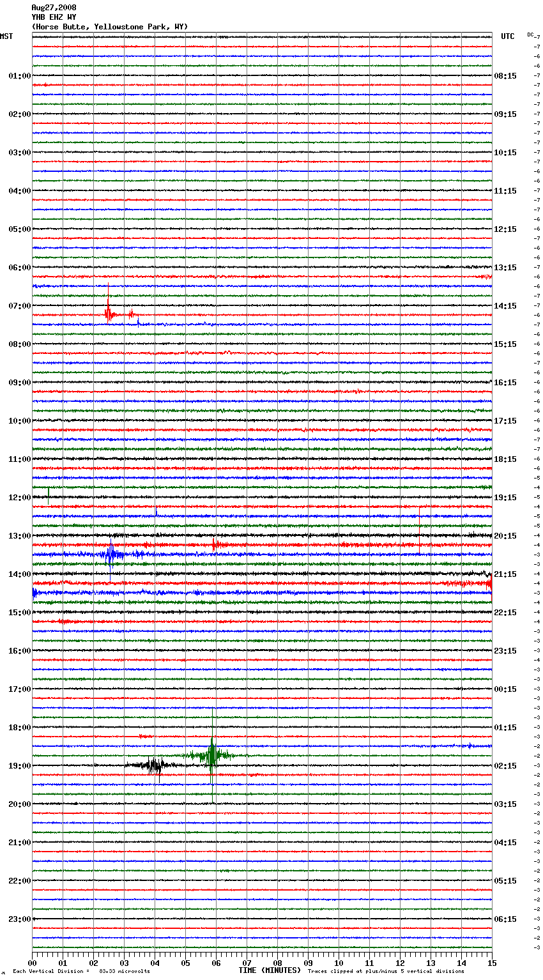Select the 02:00 MST hour label
The image size is (543, 980).
20,114
